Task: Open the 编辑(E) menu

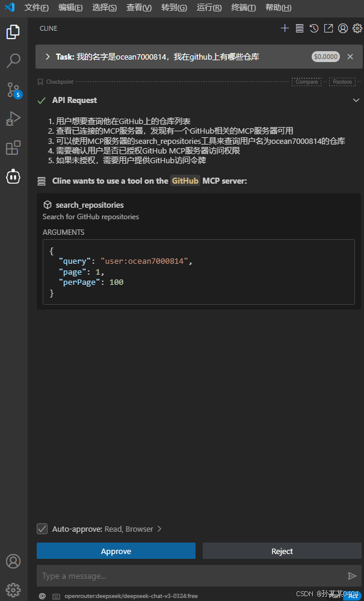Action: (x=70, y=8)
